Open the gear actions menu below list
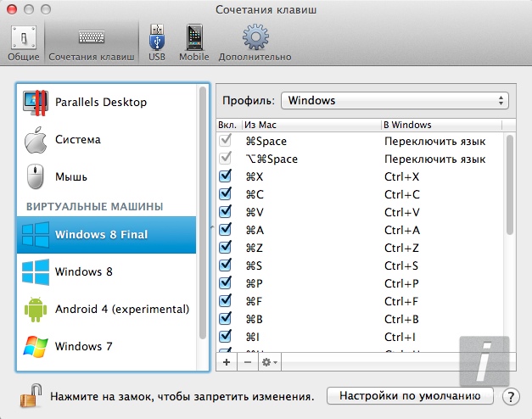 point(269,362)
